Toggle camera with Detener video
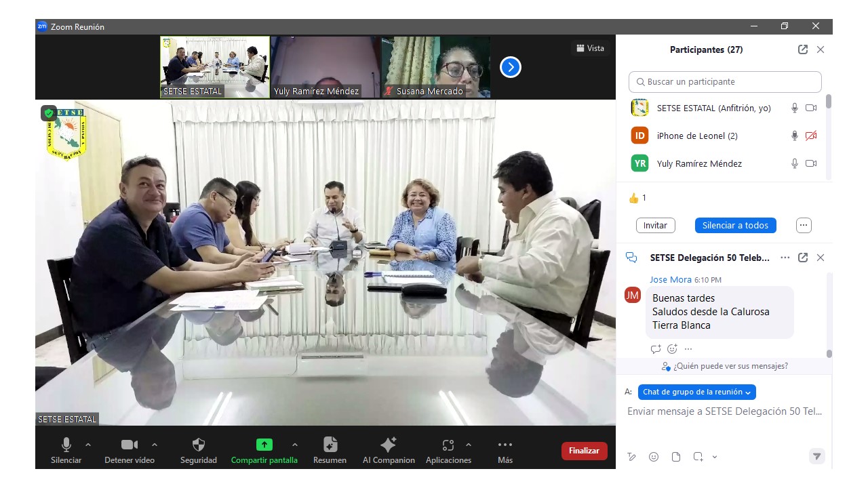 click(129, 445)
